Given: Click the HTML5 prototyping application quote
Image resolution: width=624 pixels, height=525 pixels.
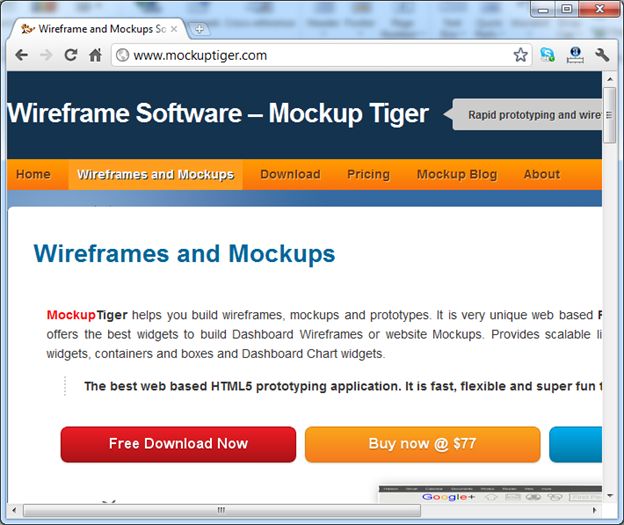Looking at the screenshot, I should 343,386.
